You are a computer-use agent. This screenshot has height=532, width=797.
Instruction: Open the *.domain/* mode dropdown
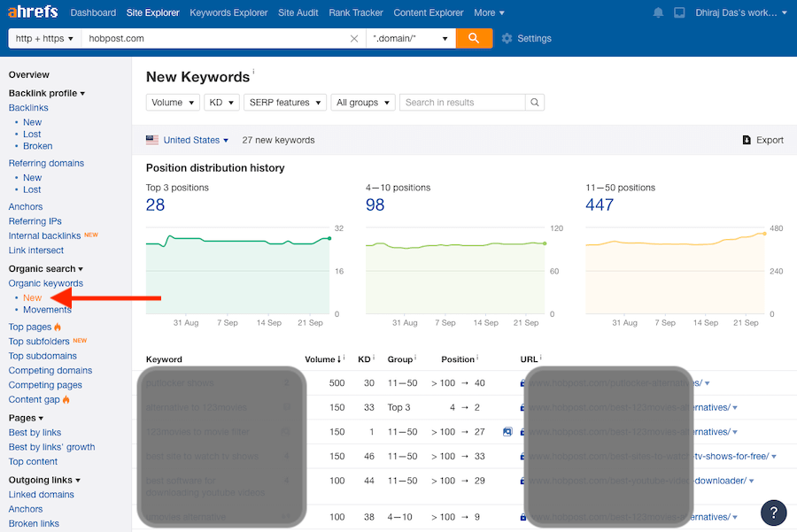pyautogui.click(x=411, y=39)
